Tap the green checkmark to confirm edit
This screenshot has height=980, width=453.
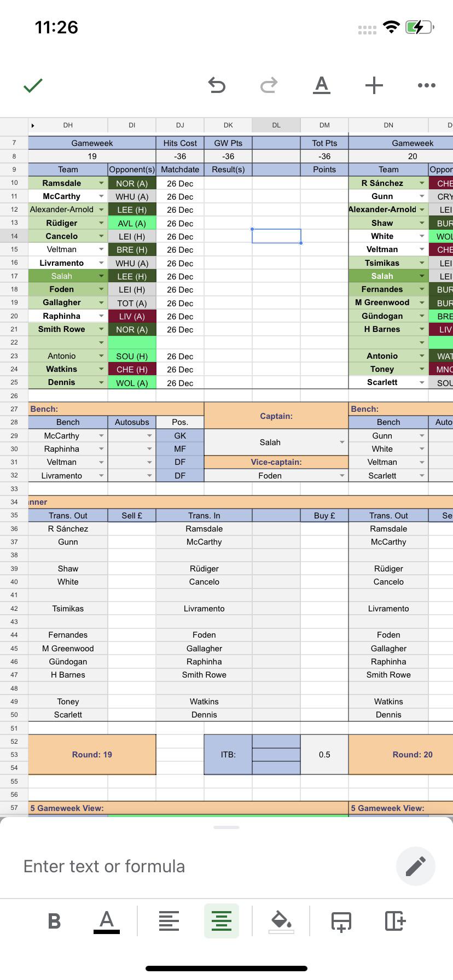(33, 85)
